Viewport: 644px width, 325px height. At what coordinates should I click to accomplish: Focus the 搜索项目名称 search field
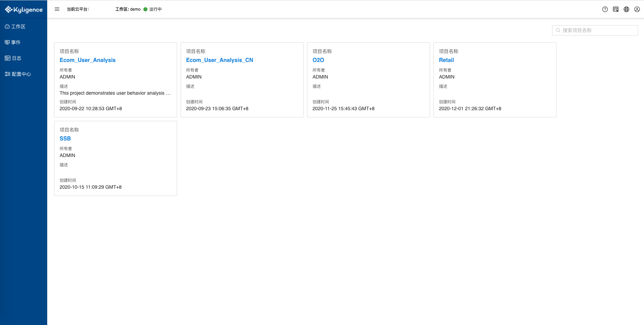(x=595, y=30)
